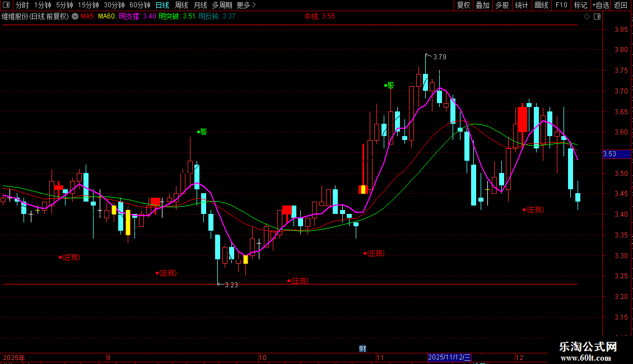Click the 明突破: 3.51 label

177,17
